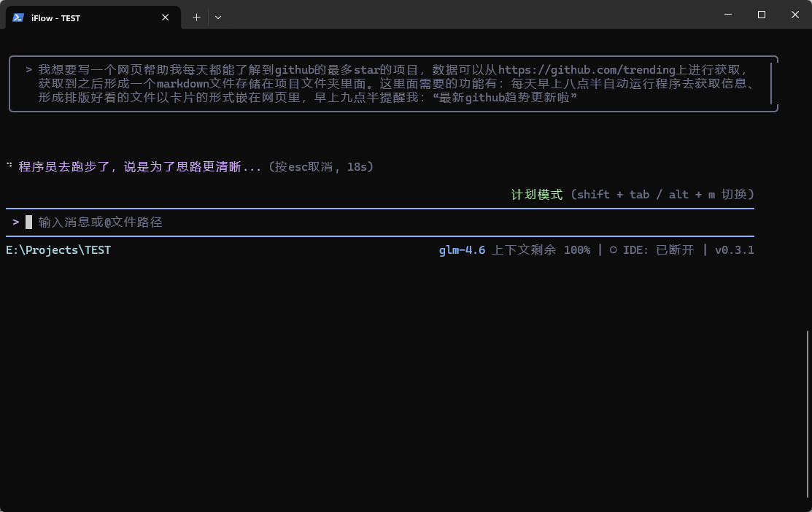Maximize the terminal window
The width and height of the screenshot is (812, 512).
pos(761,15)
